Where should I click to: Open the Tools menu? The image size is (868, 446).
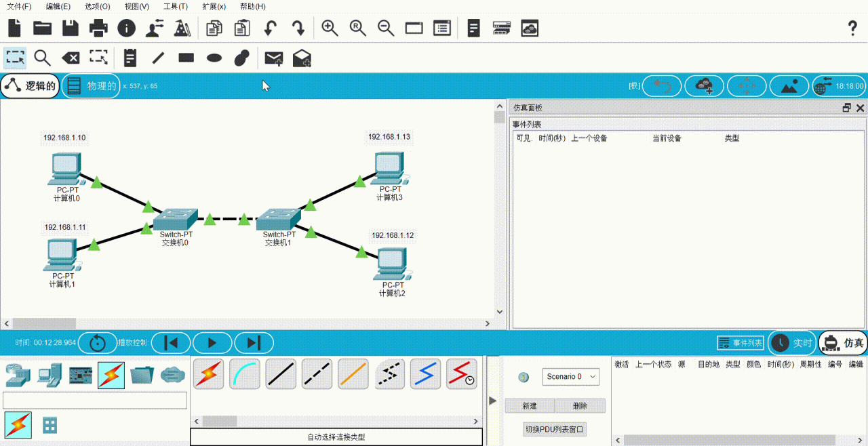(176, 6)
